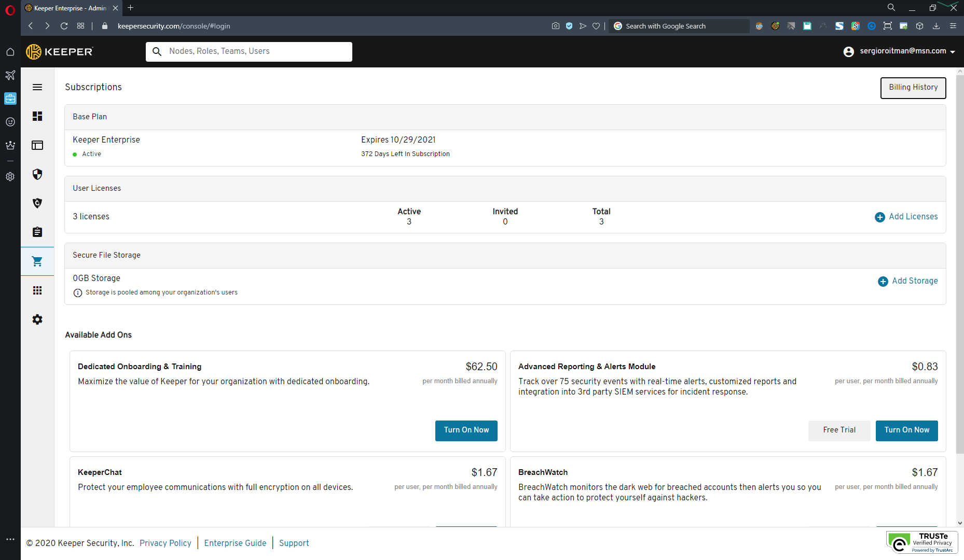The width and height of the screenshot is (964, 560).
Task: Click Add Licenses link
Action: tap(907, 217)
